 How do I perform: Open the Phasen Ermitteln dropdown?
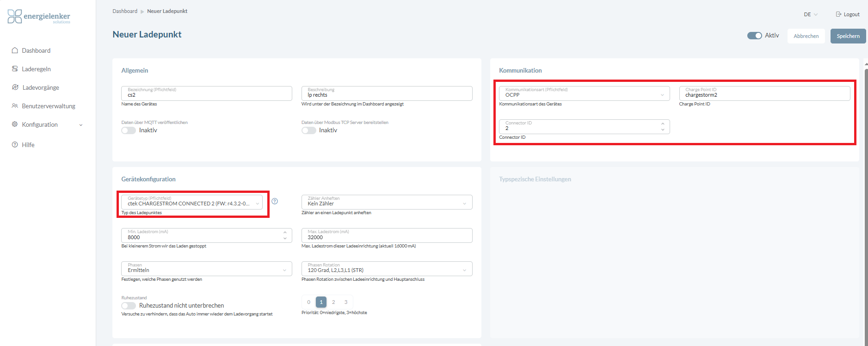pyautogui.click(x=207, y=269)
